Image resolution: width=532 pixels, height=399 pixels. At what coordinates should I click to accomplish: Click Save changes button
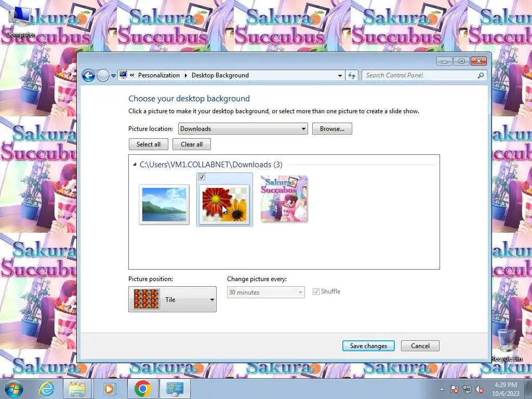368,345
